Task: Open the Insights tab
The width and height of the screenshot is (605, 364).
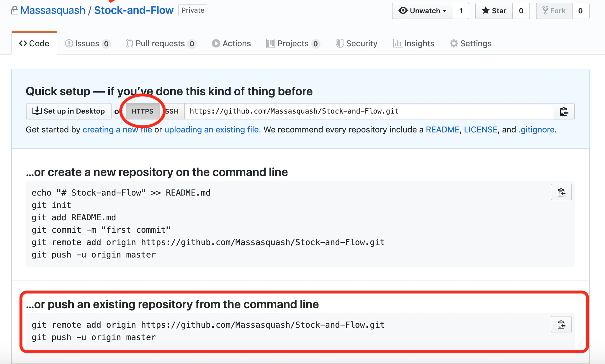Action: pos(413,43)
